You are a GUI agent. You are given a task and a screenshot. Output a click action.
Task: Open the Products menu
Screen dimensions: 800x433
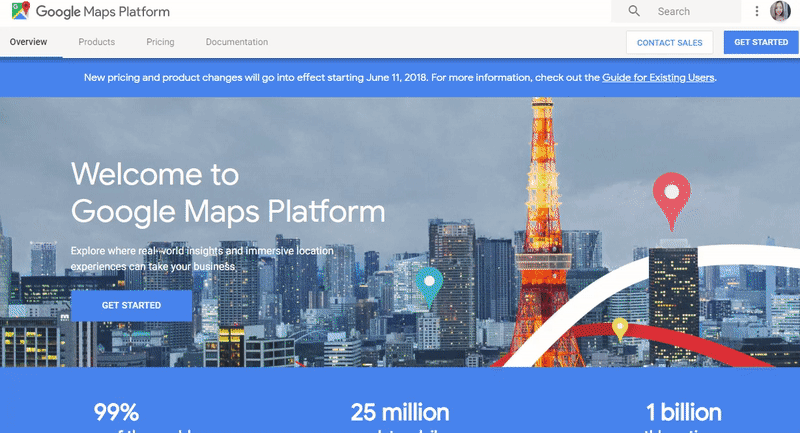pos(97,42)
